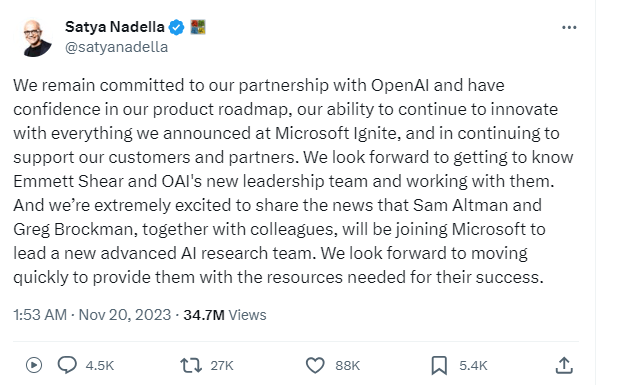Click the 88K likes count
Viewport: 619px width, 385px height.
click(347, 365)
